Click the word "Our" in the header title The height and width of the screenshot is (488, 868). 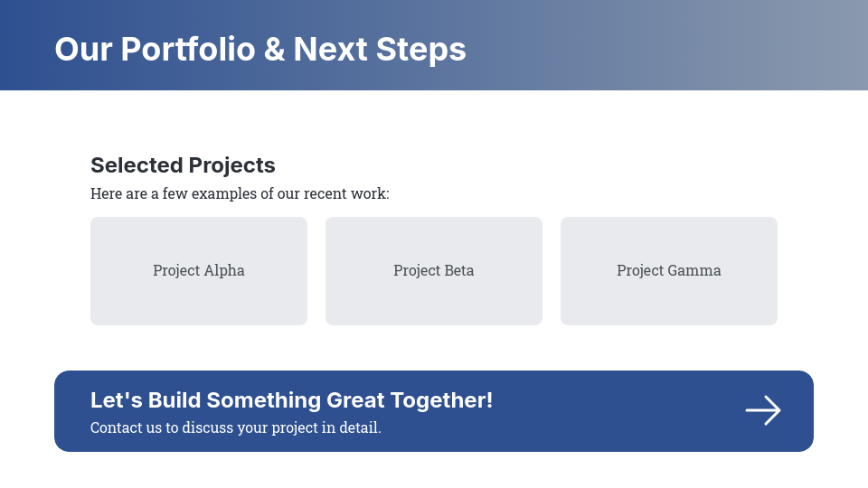83,49
